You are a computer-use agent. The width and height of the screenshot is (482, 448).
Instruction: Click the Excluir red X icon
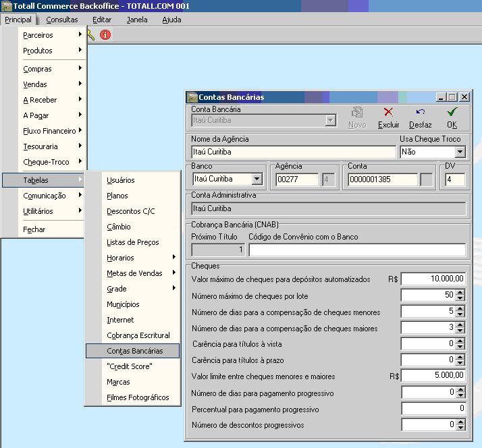click(388, 113)
